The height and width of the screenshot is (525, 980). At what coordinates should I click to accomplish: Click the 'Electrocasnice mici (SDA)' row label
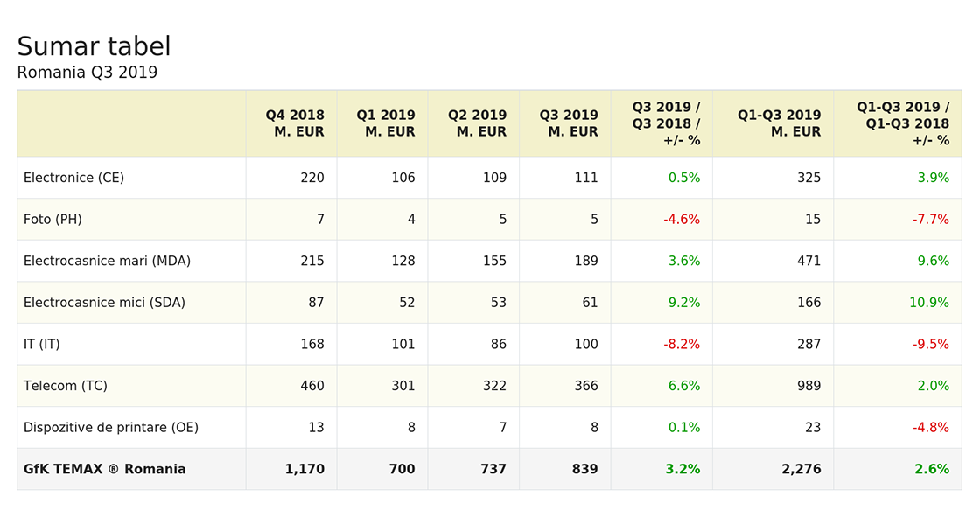104,303
